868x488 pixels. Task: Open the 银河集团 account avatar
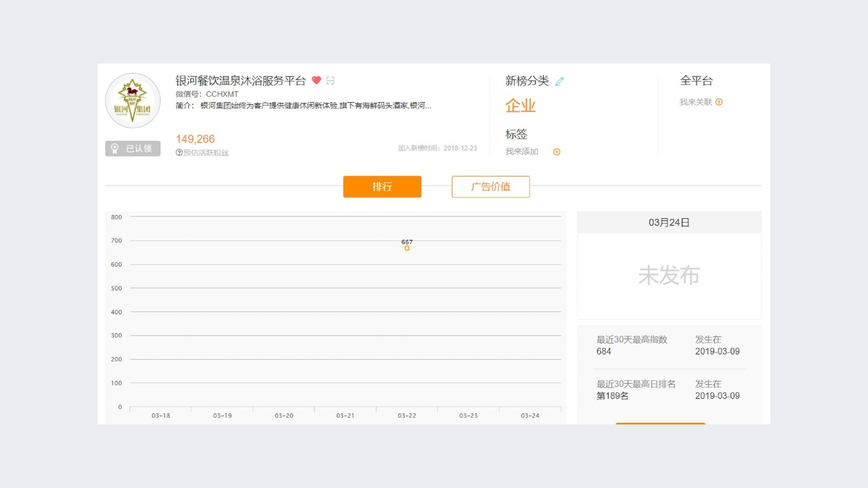(133, 100)
